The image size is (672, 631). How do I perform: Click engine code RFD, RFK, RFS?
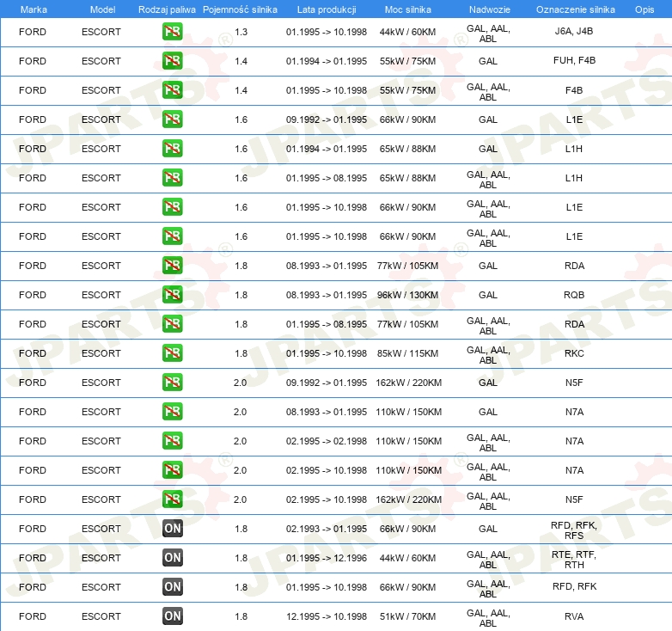[x=574, y=530]
